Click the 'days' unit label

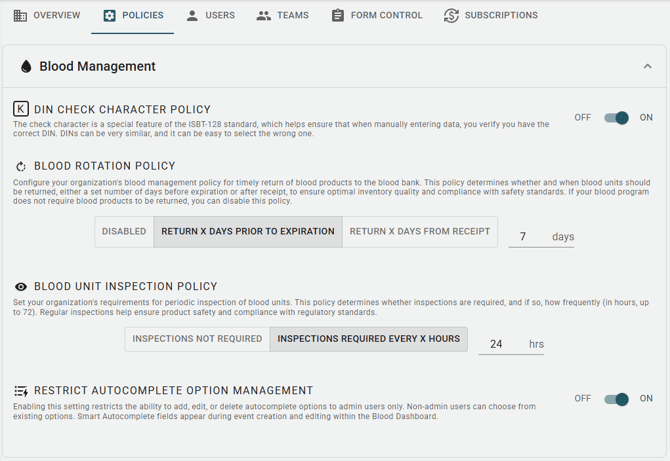pyautogui.click(x=563, y=237)
